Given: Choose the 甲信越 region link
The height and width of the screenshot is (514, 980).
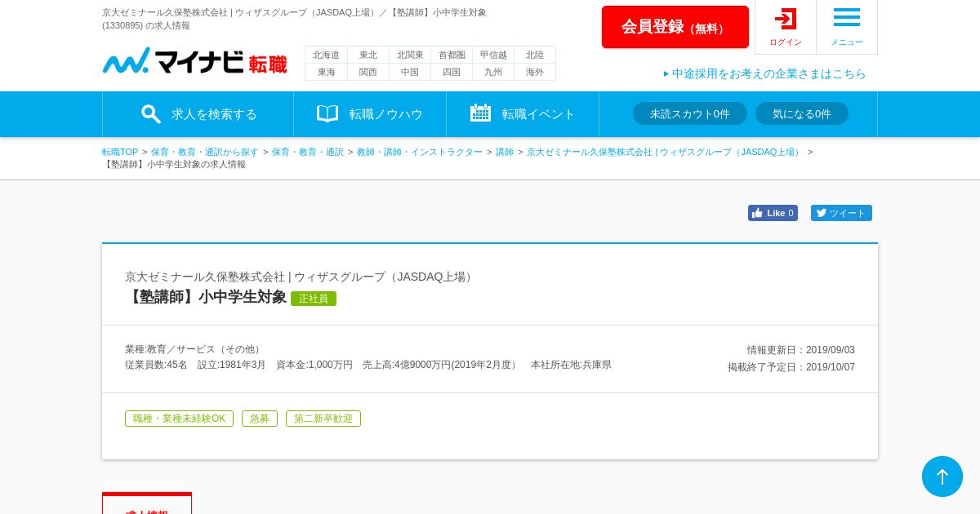Looking at the screenshot, I should pyautogui.click(x=493, y=55).
